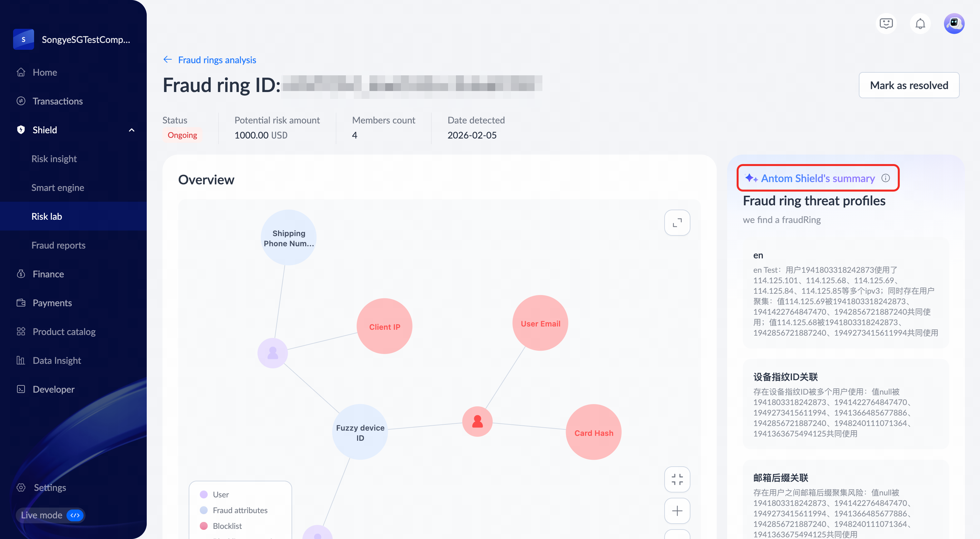
Task: Select the red user node in graph
Action: pyautogui.click(x=477, y=421)
